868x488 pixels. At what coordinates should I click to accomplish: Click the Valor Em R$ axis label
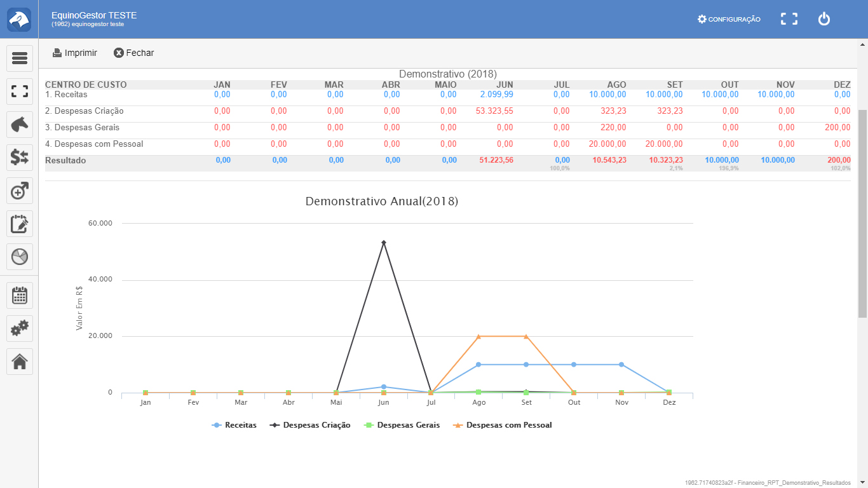point(79,308)
